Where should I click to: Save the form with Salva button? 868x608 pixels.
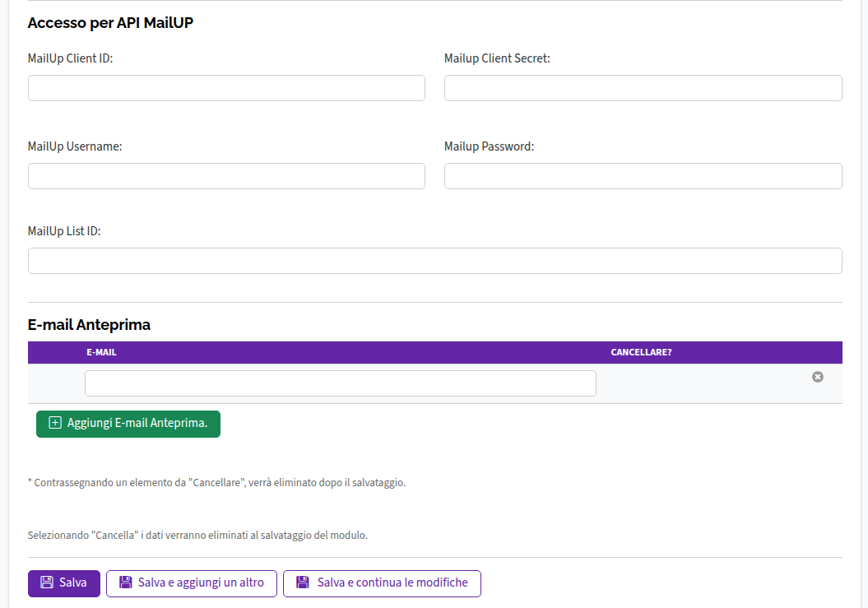64,583
